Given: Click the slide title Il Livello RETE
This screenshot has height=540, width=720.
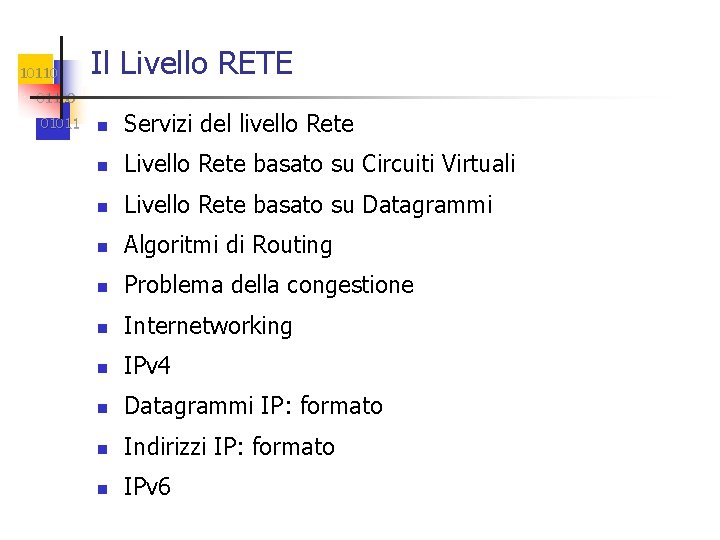Looking at the screenshot, I should tap(191, 63).
